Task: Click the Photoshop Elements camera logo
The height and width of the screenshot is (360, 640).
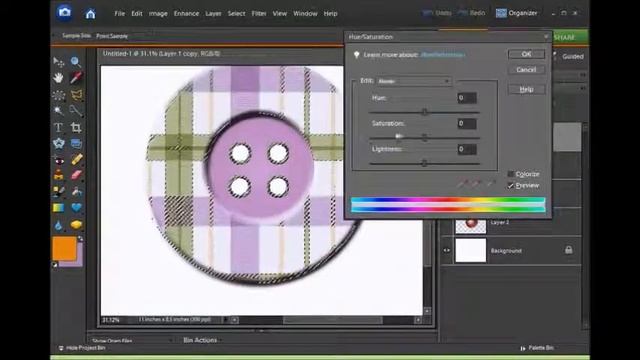Action: [64, 13]
